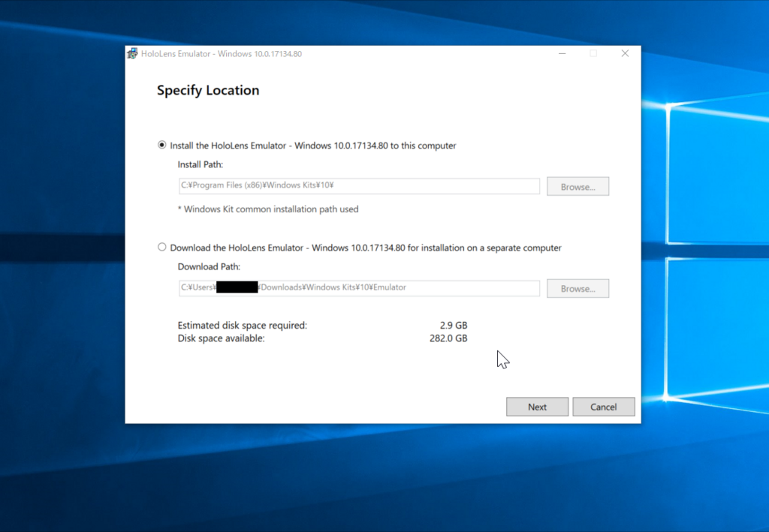The height and width of the screenshot is (532, 769).
Task: Click 'Estimated disk space required:' label
Action: click(x=243, y=325)
